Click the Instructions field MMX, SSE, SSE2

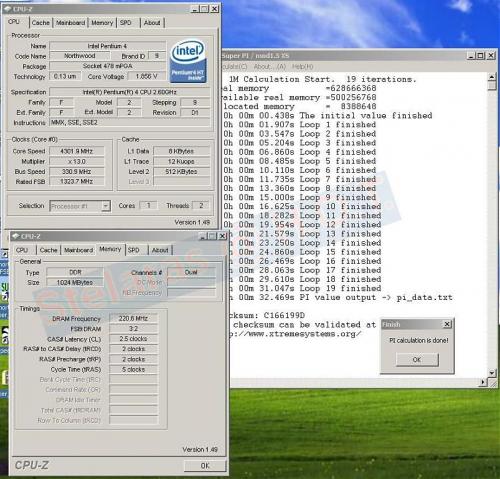(x=130, y=123)
